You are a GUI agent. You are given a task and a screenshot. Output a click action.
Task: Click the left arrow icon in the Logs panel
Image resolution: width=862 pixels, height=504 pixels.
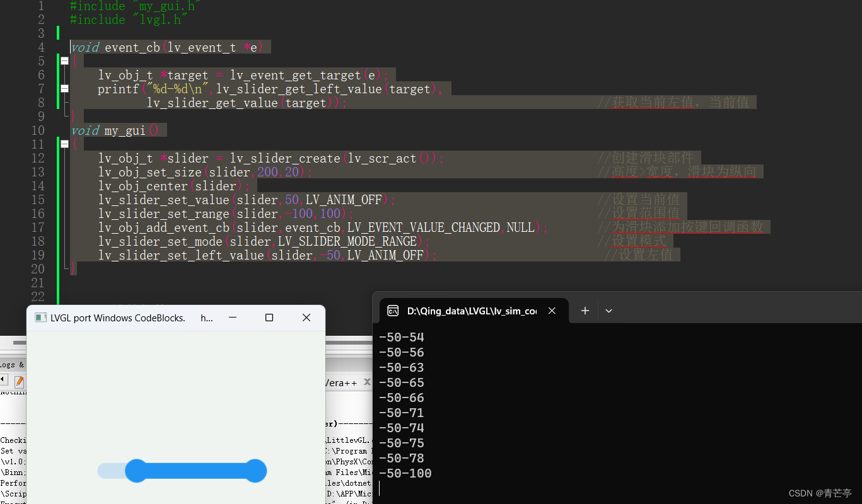point(4,381)
